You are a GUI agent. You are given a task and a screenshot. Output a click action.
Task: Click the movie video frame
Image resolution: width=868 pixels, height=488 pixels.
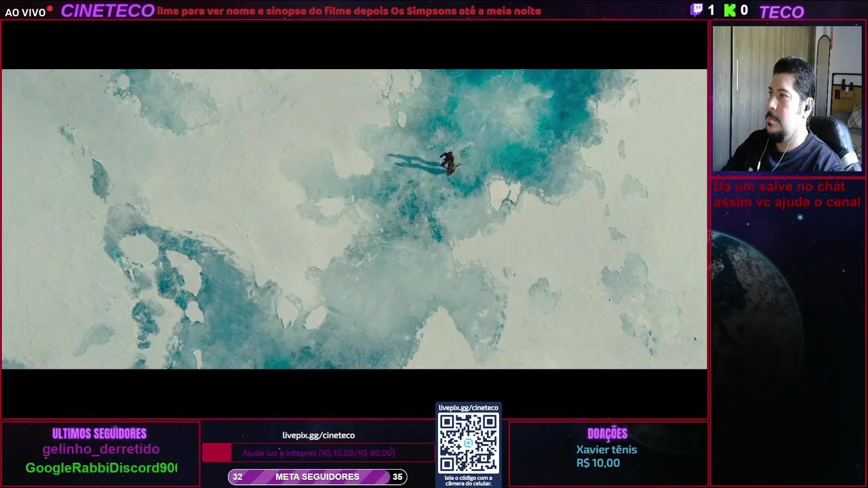[x=354, y=219]
